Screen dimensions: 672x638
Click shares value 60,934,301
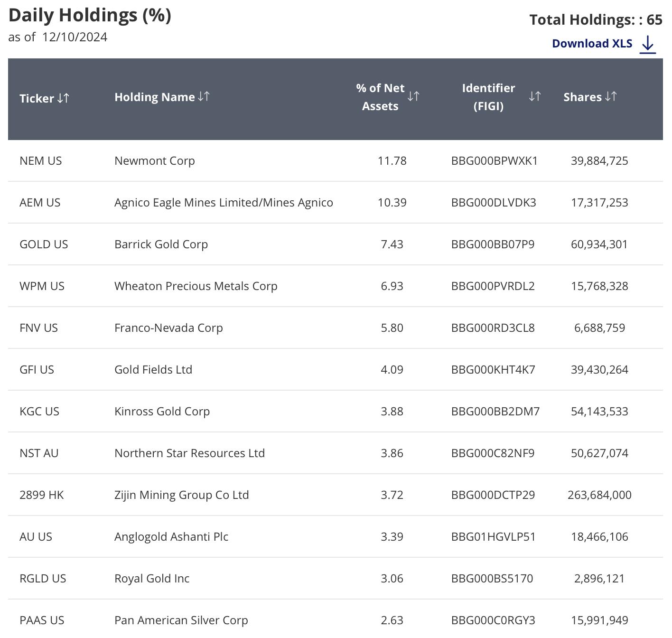(x=599, y=244)
